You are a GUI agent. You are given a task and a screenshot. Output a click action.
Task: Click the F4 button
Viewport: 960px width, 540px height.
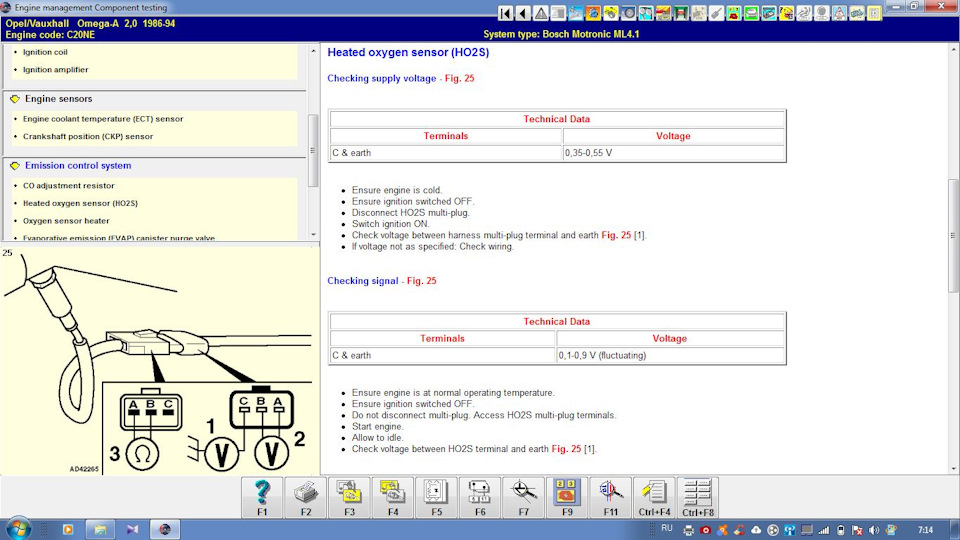point(392,497)
